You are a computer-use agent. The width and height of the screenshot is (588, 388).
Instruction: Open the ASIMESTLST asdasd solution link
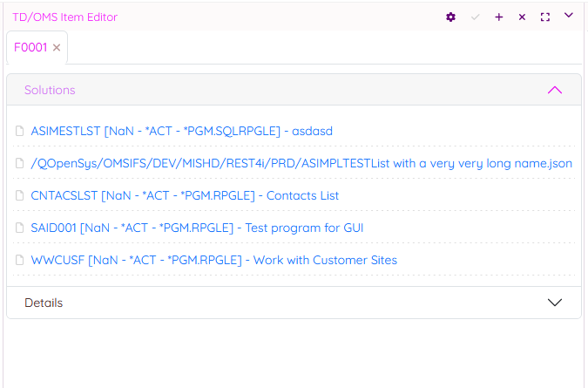tap(181, 131)
